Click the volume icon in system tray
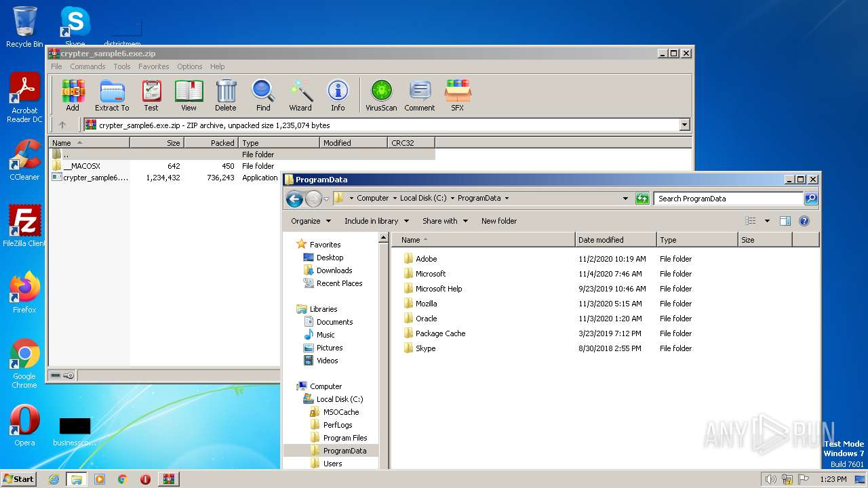Viewport: 868px width, 488px height. (x=770, y=479)
